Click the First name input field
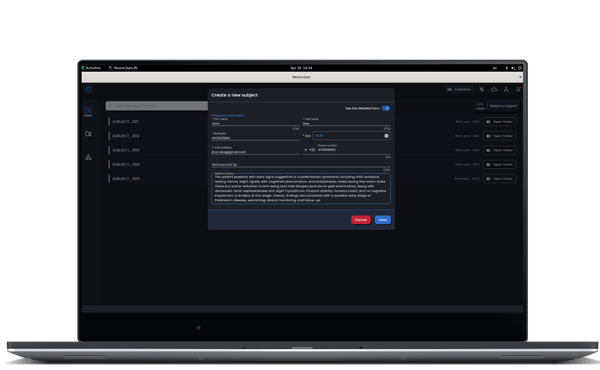Viewport: 600px width, 370px height. tap(256, 123)
